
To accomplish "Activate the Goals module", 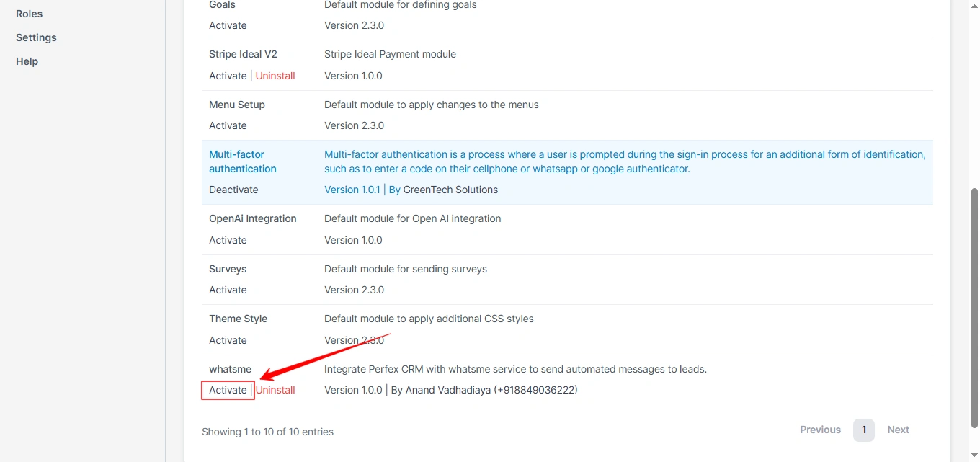I will 228,25.
